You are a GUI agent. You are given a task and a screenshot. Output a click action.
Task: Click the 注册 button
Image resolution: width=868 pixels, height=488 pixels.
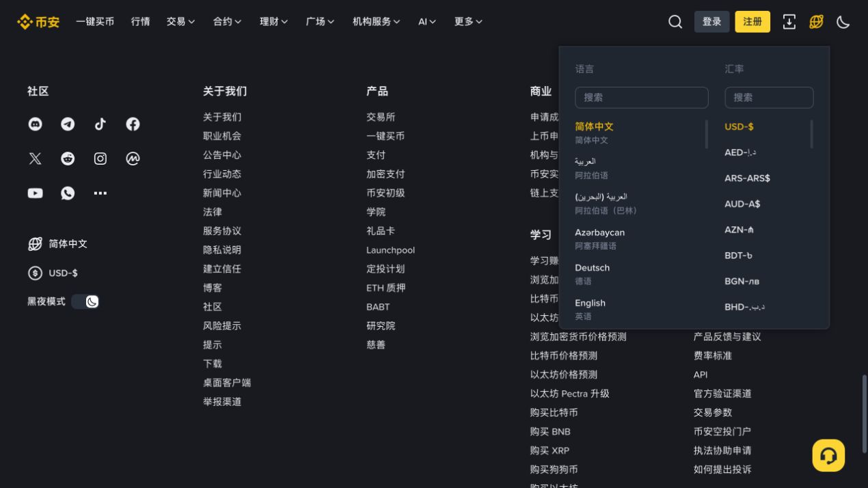752,22
